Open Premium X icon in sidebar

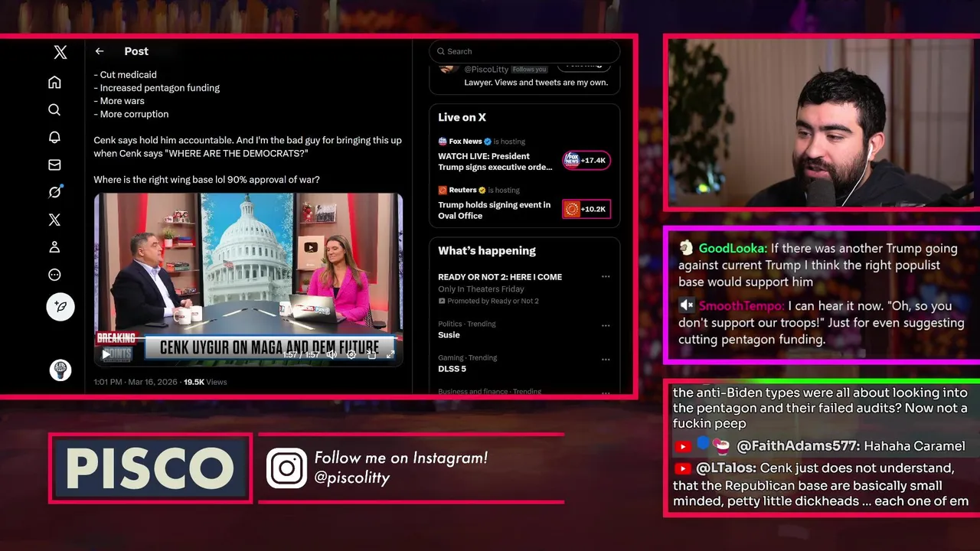54,220
